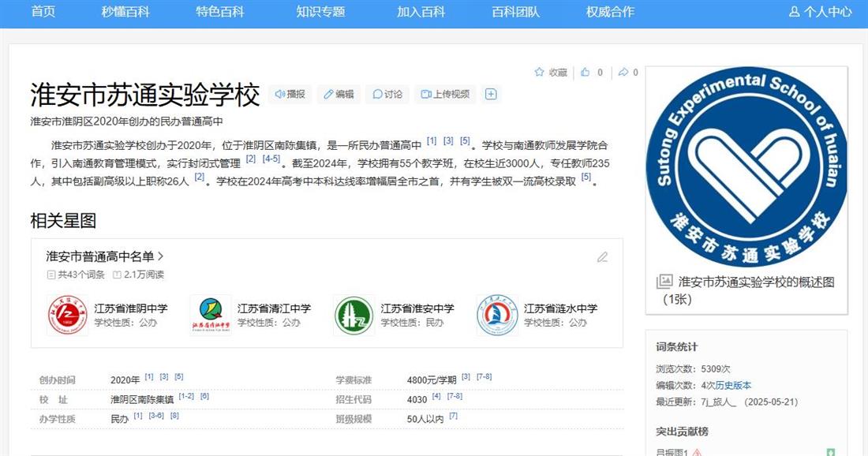
Task: Click the 浏览次数：5309次 statistic
Action: [x=693, y=368]
